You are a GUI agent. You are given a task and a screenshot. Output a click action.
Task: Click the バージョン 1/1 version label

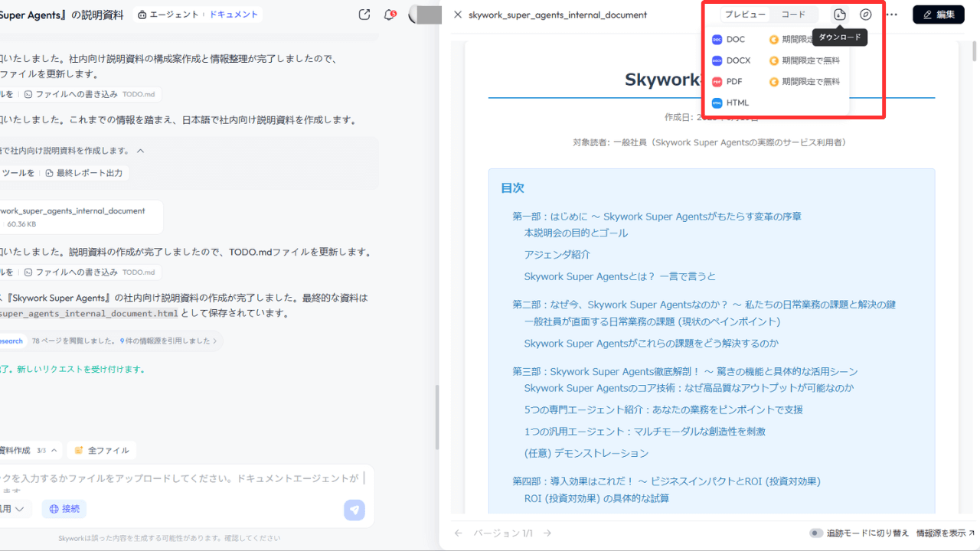coord(503,533)
